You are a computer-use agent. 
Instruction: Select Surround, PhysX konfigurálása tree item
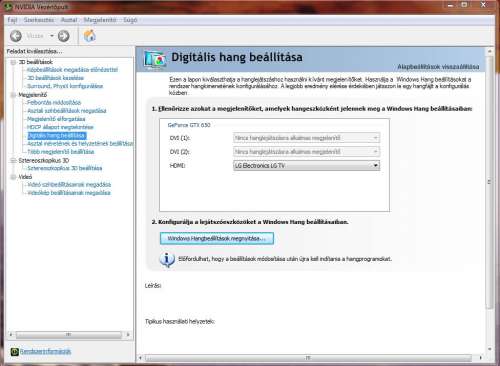point(65,86)
